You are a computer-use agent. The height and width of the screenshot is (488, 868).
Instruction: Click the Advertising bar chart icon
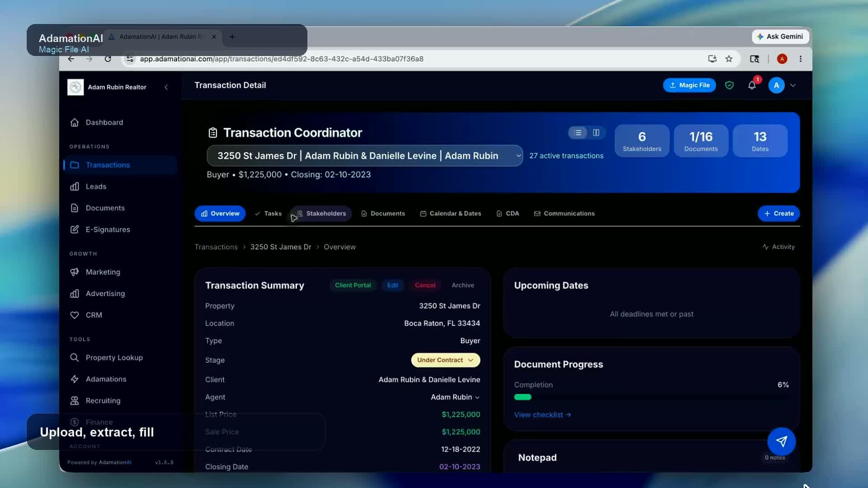(x=75, y=294)
